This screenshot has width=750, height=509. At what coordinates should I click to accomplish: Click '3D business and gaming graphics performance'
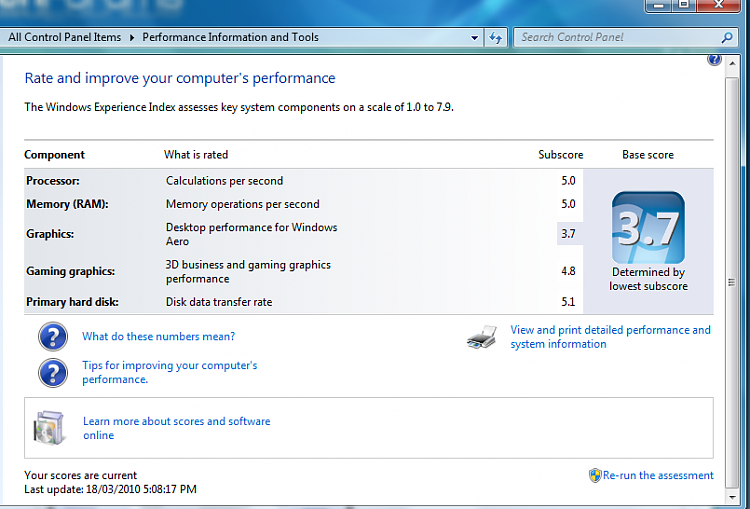tap(248, 271)
